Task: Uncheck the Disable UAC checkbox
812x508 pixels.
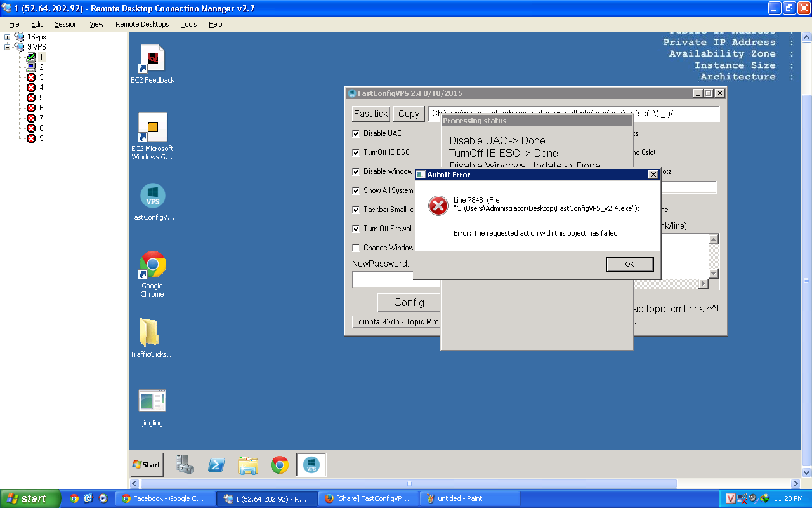Action: click(x=357, y=133)
